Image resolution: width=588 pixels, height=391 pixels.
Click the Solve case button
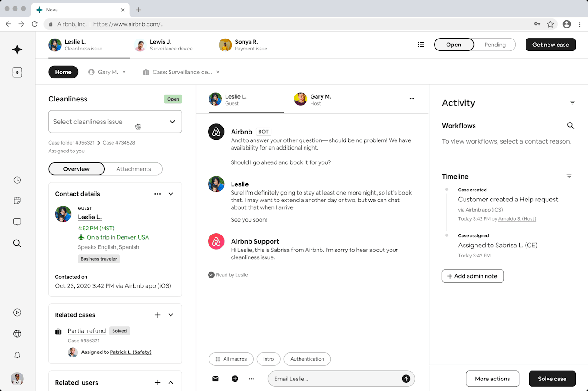pos(552,379)
